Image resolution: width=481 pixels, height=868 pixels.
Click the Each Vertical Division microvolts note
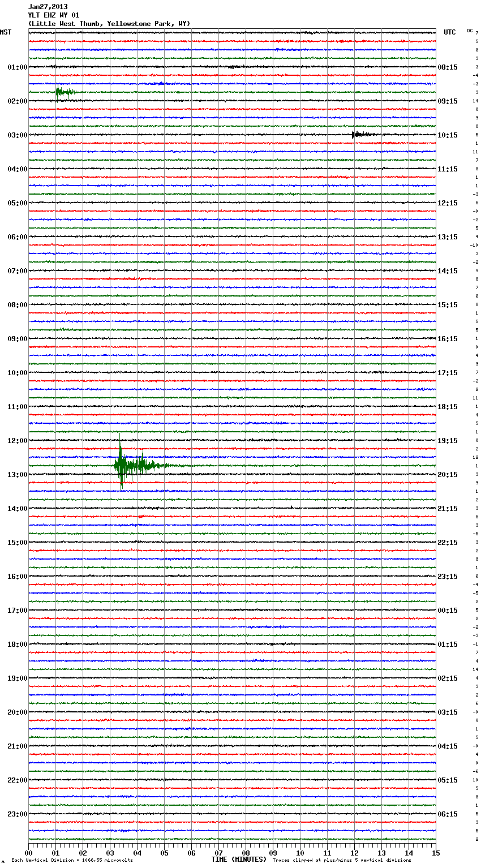(x=72, y=861)
